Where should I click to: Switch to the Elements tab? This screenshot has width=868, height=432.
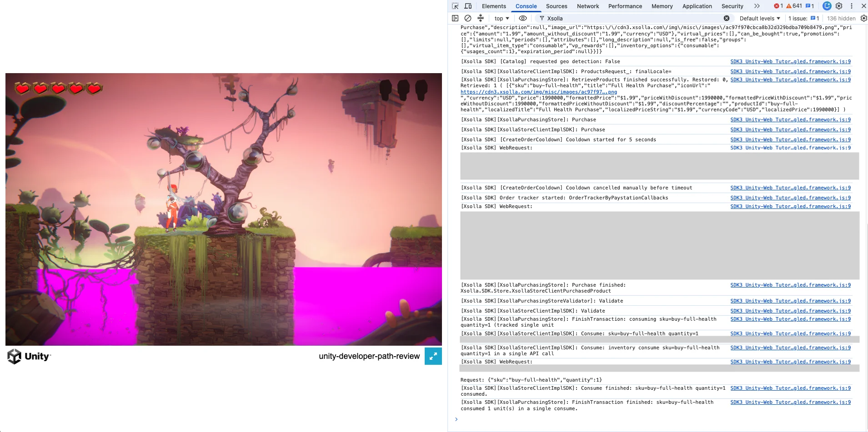494,6
